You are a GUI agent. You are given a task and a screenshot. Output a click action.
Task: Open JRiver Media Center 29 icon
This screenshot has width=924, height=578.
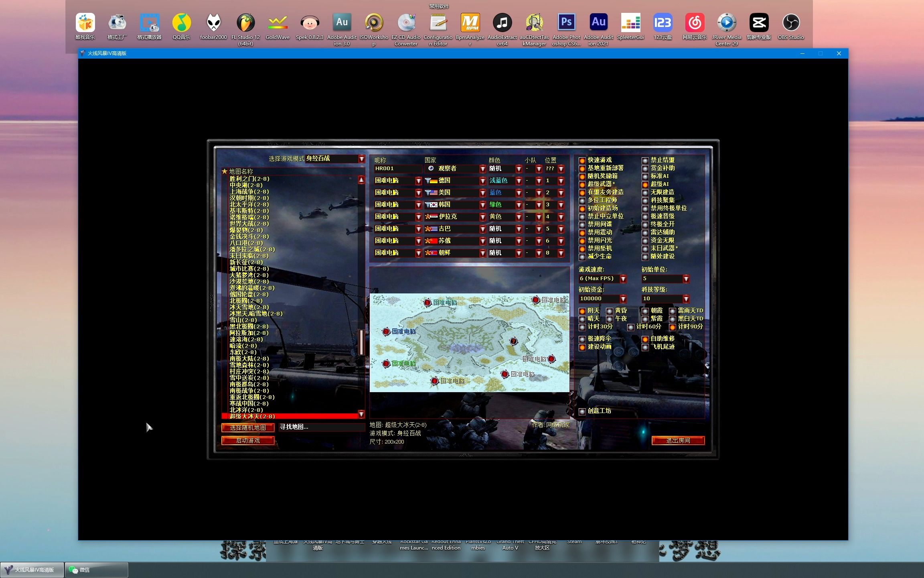(727, 29)
